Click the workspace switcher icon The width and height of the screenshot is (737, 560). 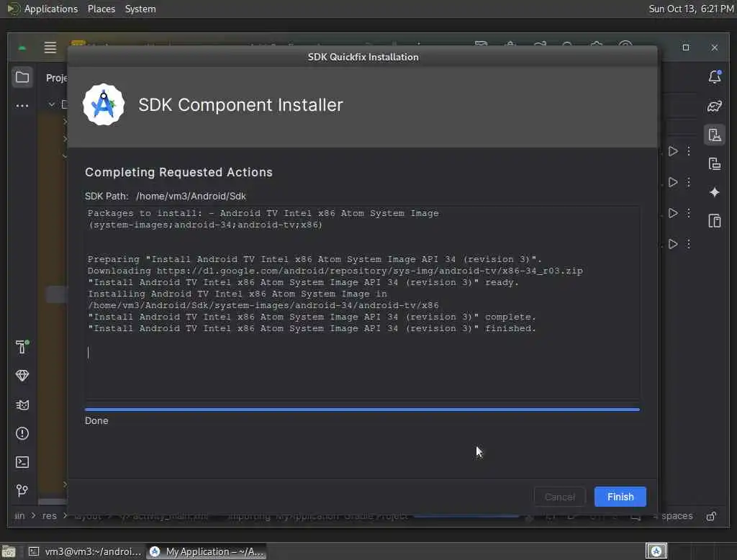pos(656,551)
